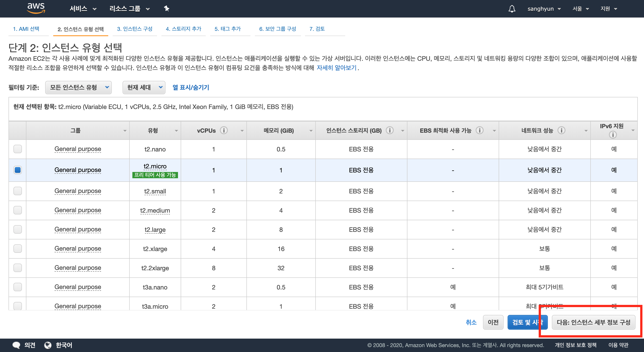The height and width of the screenshot is (352, 644).
Task: Click the EBS 최적화 info icon
Action: [479, 130]
